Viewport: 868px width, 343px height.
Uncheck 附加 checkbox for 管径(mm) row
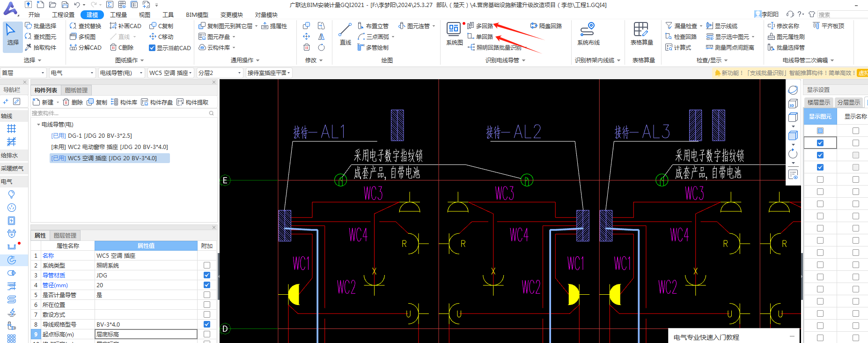[x=207, y=285]
